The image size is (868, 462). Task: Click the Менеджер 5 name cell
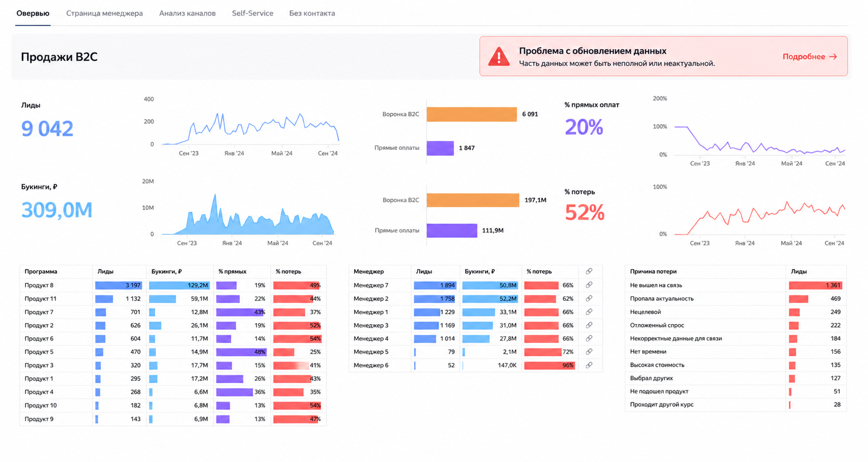coord(371,352)
